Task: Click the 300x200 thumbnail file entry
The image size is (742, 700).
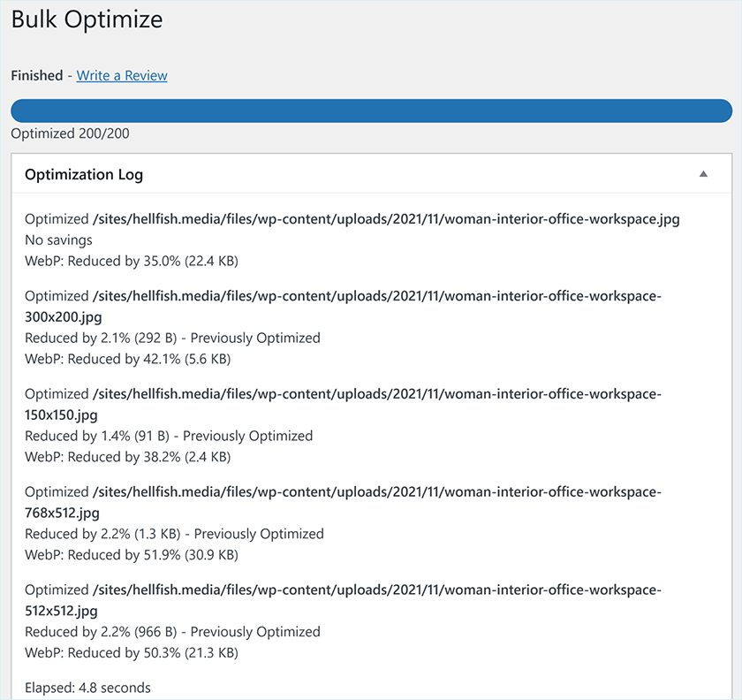Action: point(353,305)
